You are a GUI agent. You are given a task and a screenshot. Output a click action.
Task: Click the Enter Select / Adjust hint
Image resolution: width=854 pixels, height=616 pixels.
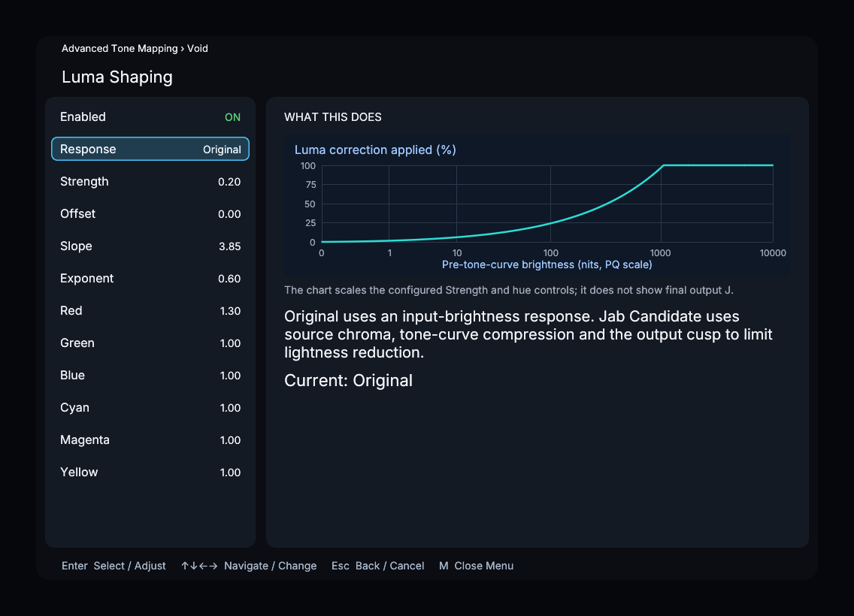[114, 566]
